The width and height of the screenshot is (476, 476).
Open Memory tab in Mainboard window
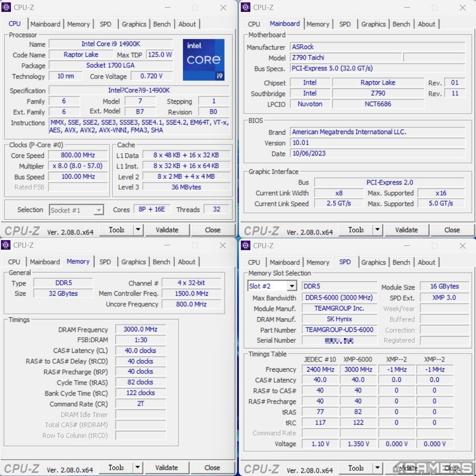[x=318, y=24]
